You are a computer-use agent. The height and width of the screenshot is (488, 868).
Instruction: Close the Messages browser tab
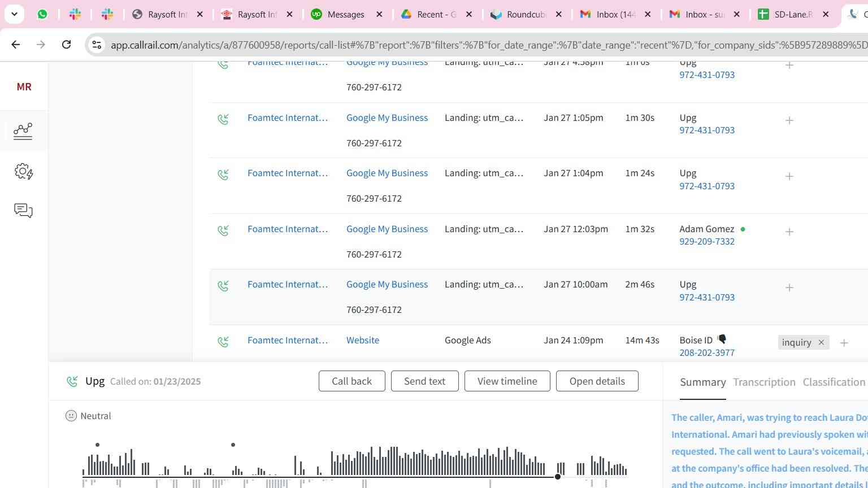(379, 14)
